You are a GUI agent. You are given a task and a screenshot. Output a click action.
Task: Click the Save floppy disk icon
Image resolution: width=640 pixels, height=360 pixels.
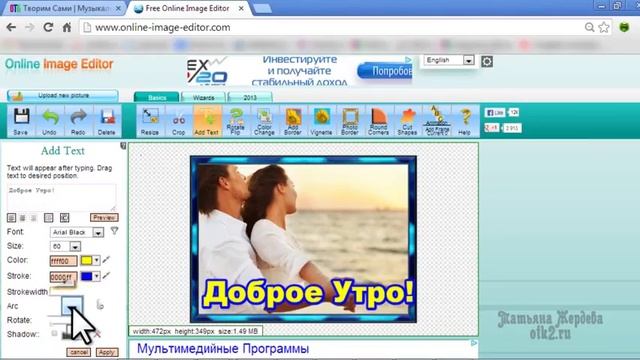(x=21, y=121)
